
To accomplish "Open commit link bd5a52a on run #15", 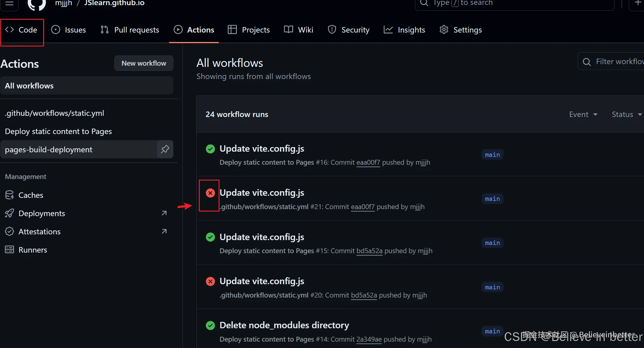I will pos(369,251).
